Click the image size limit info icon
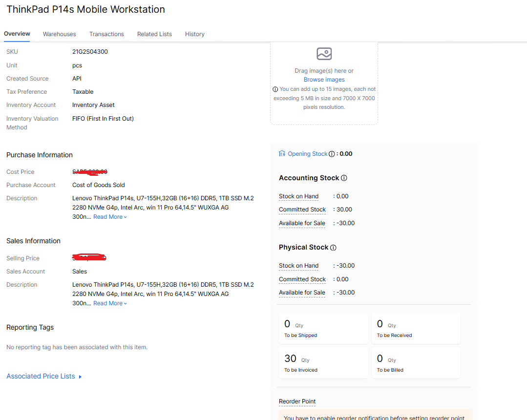Viewport: 527px width, 420px height. [275, 89]
